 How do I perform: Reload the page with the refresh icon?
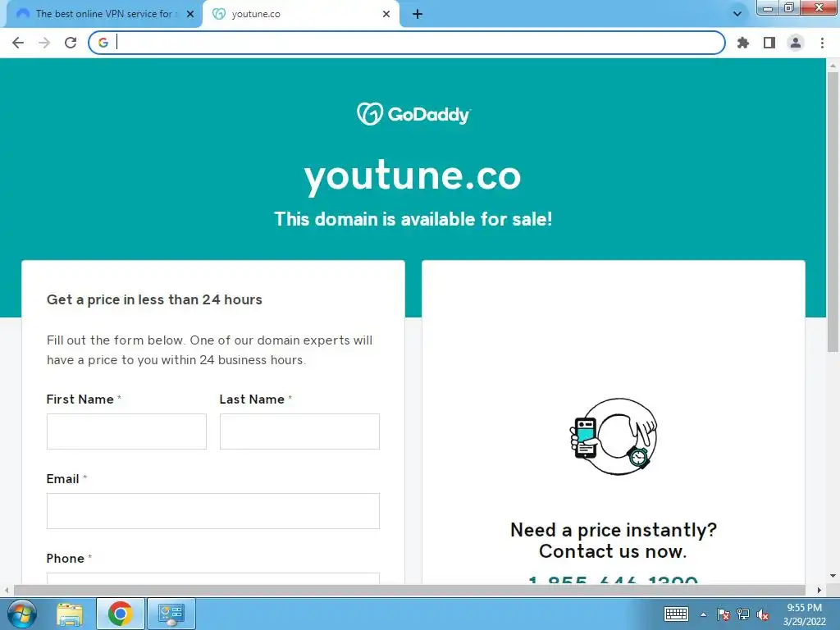pos(71,43)
